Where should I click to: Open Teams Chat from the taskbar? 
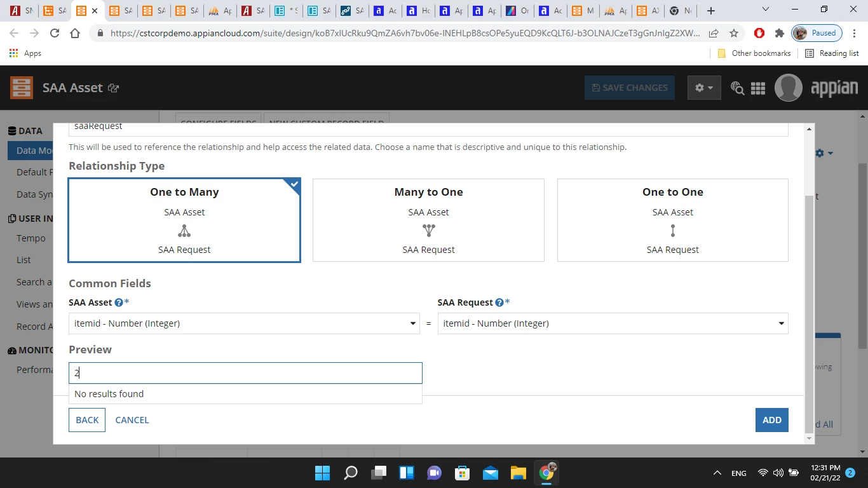coord(434,473)
